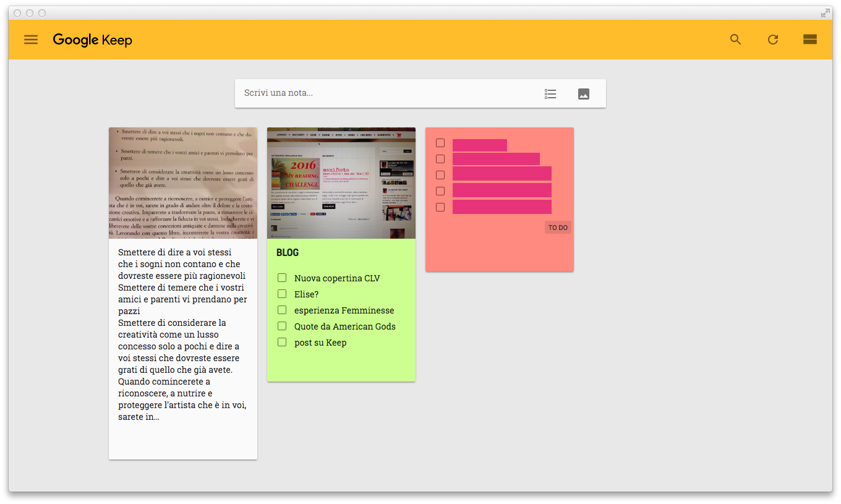Check off 'Quote da American Gods'
Screen dimensions: 841x504
(x=282, y=326)
